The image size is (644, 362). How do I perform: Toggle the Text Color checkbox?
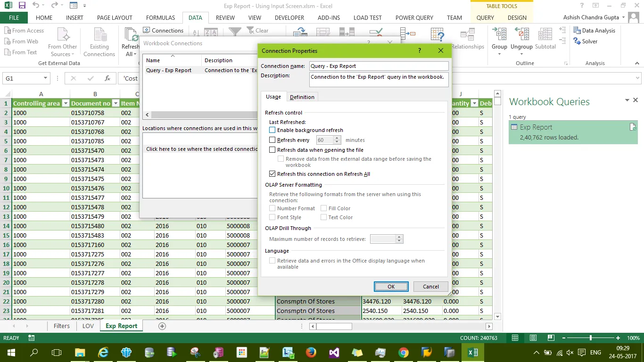click(x=323, y=217)
